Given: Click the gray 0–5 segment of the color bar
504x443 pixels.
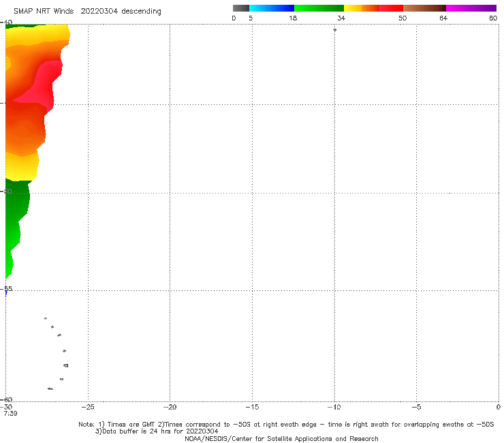Looking at the screenshot, I should pyautogui.click(x=240, y=8).
